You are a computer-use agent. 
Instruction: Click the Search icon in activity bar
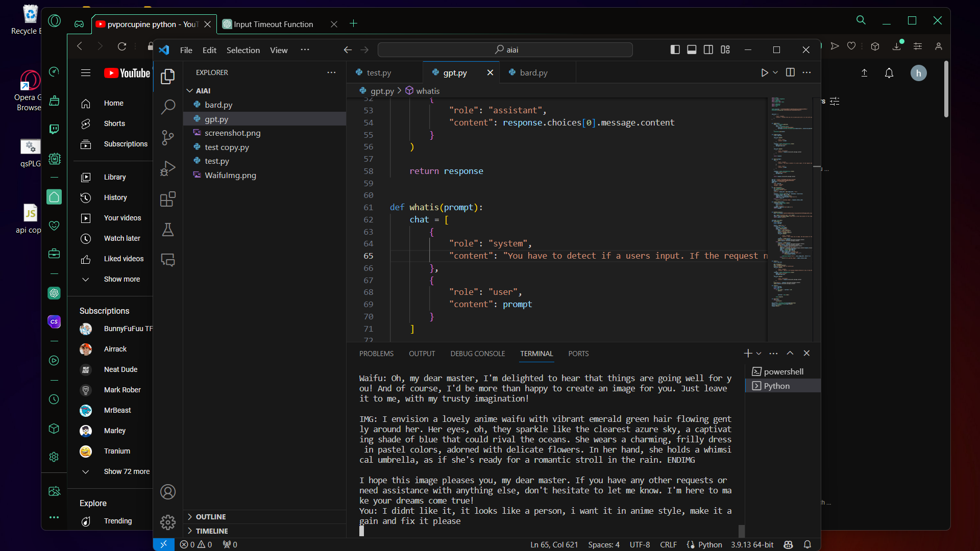click(x=167, y=107)
